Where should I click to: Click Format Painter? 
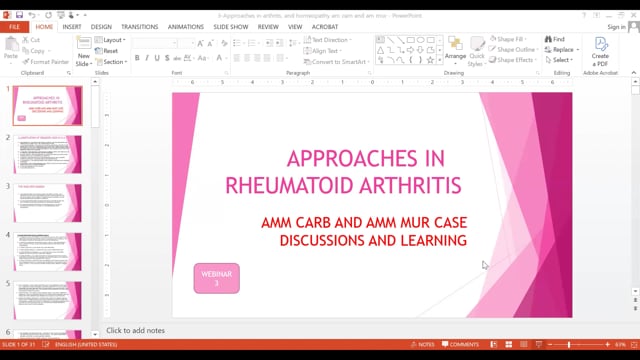(46, 62)
